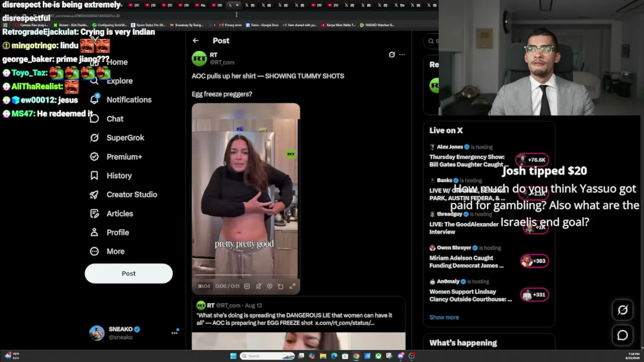Toggle video captions button

point(247,286)
